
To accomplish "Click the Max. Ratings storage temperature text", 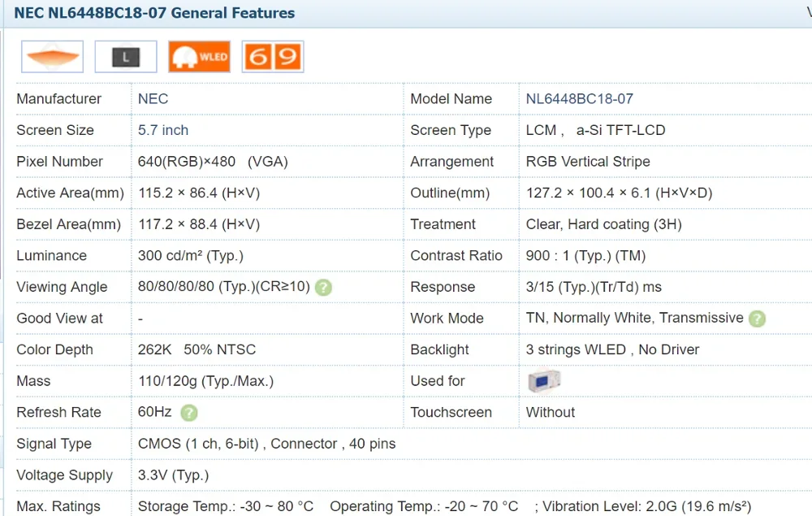I will click(x=226, y=506).
